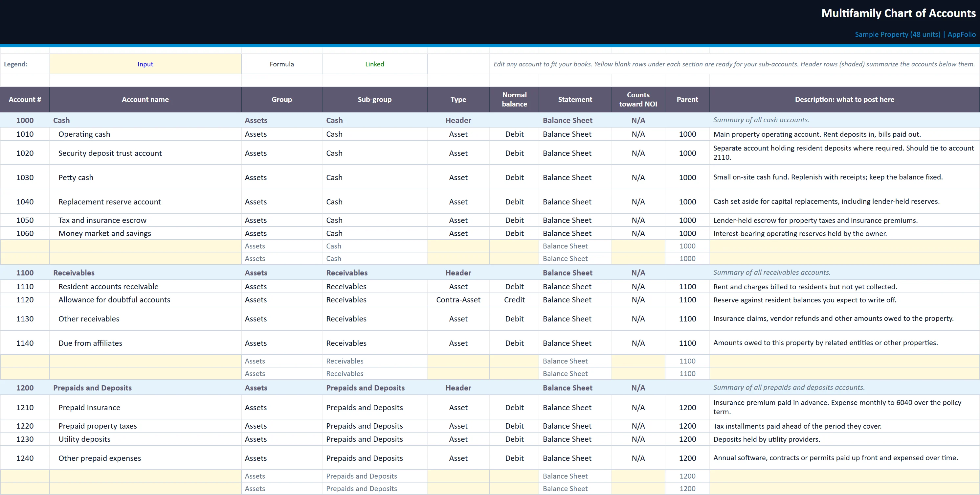Click the Type column header
Viewport: 980px width, 495px height.
click(458, 99)
